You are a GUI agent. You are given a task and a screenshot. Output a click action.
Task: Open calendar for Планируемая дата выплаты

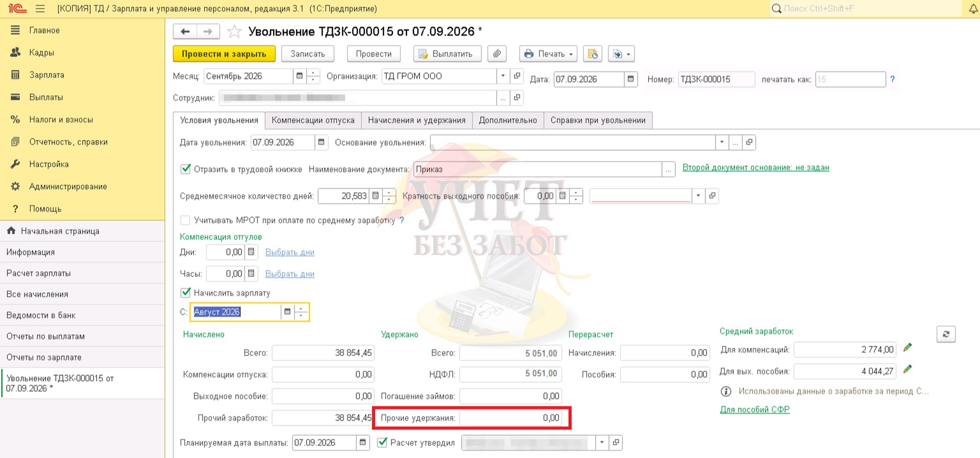[x=363, y=442]
